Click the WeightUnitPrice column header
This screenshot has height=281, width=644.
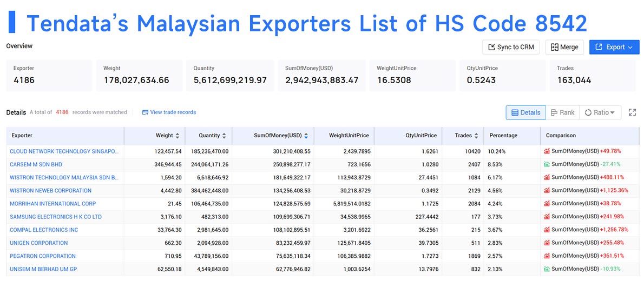click(x=344, y=136)
